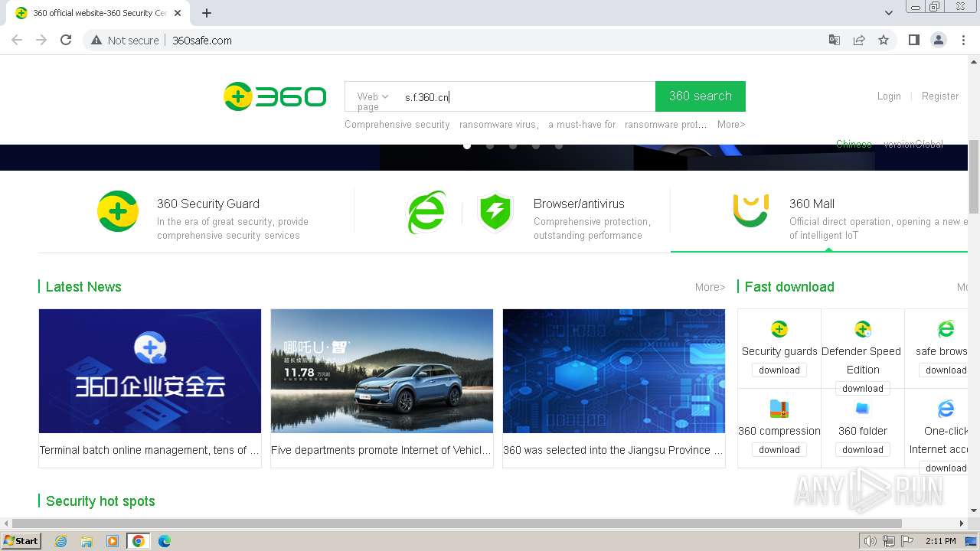The width and height of the screenshot is (980, 551).
Task: Open 360 was selected into Jiangsu article
Action: [613, 451]
